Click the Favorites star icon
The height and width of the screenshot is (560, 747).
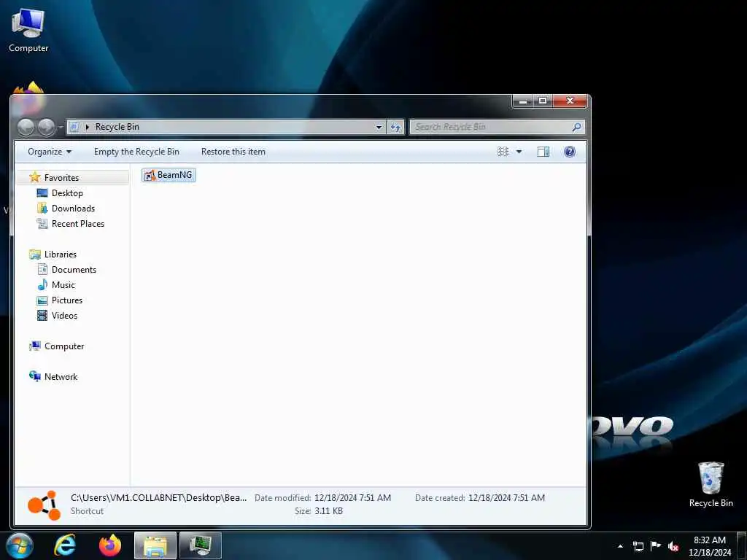point(35,177)
